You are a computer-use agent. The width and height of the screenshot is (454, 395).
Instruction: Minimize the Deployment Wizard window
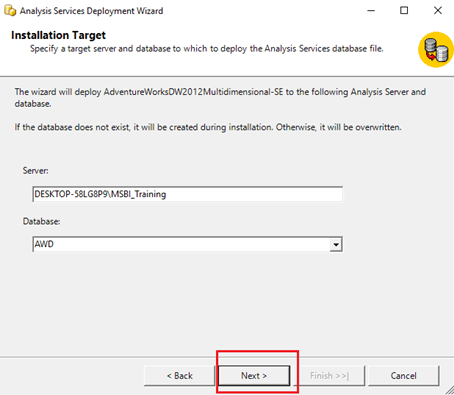tap(371, 11)
